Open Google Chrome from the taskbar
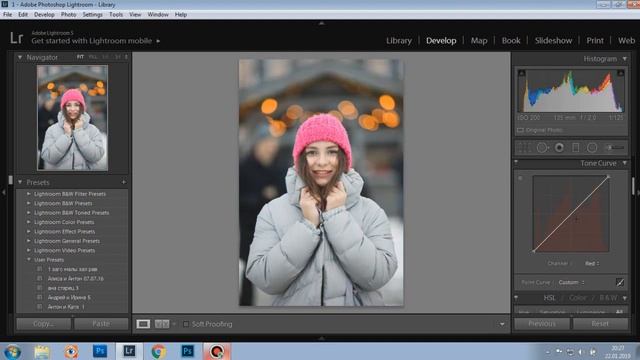The image size is (640, 360). tap(158, 351)
